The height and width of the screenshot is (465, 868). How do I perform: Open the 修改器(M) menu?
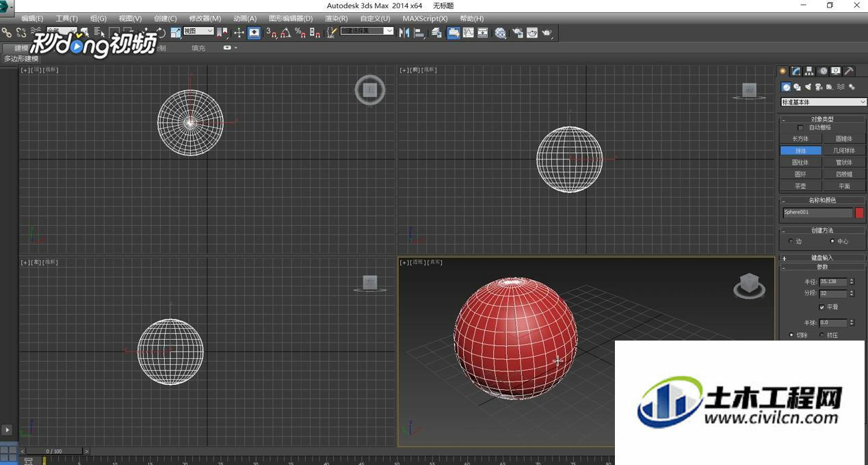coord(205,18)
